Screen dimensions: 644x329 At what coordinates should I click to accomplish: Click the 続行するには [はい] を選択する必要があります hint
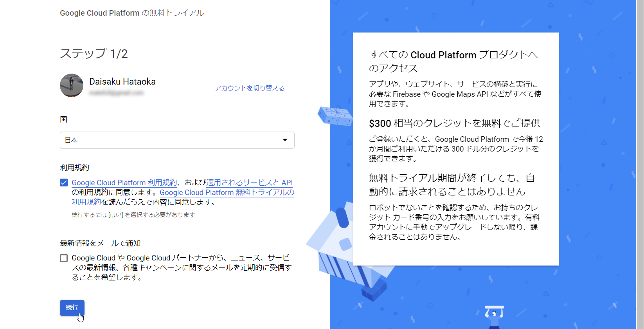(133, 215)
